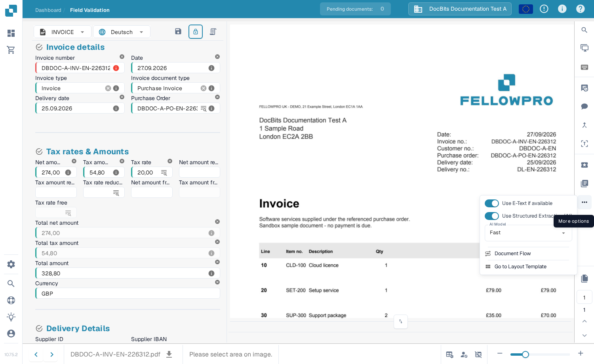Viewport: 594px width, 364px height.
Task: Open the user account icon in sidebar
Action: point(11,334)
